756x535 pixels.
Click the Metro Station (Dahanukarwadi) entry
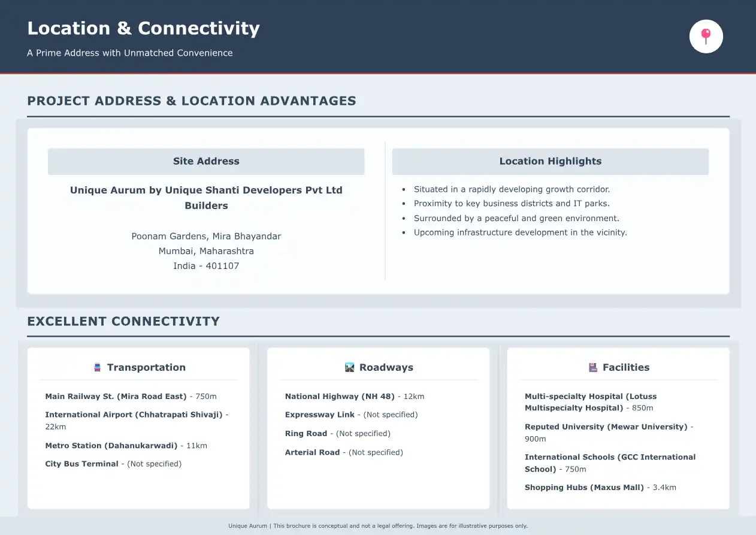pyautogui.click(x=126, y=446)
